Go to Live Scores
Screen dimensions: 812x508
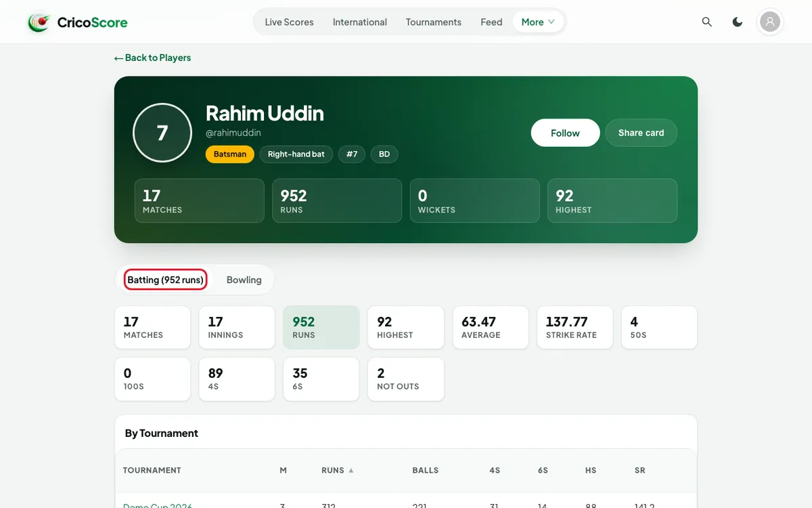pos(289,22)
